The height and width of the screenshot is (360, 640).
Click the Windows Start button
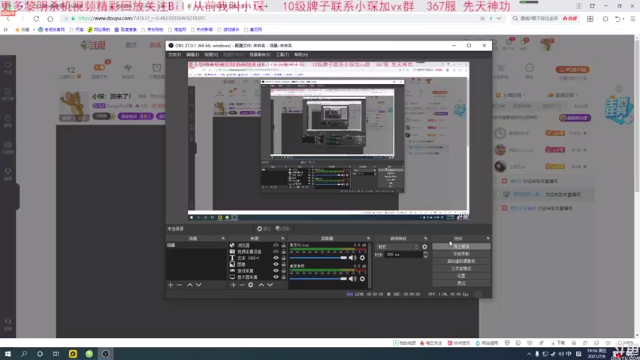[x=8, y=354]
